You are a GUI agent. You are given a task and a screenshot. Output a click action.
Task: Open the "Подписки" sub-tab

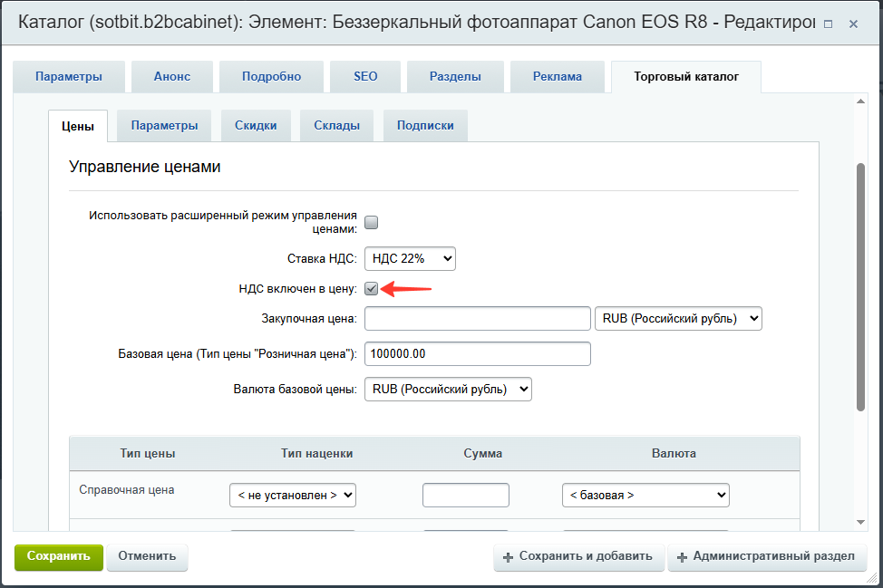tap(425, 125)
